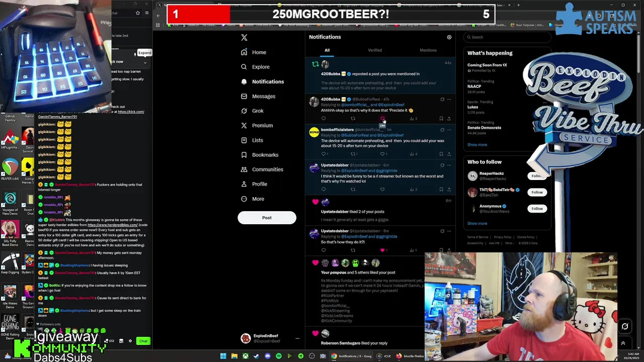The height and width of the screenshot is (362, 644).
Task: Open bombofficialstore's profile avatar
Action: click(314, 133)
